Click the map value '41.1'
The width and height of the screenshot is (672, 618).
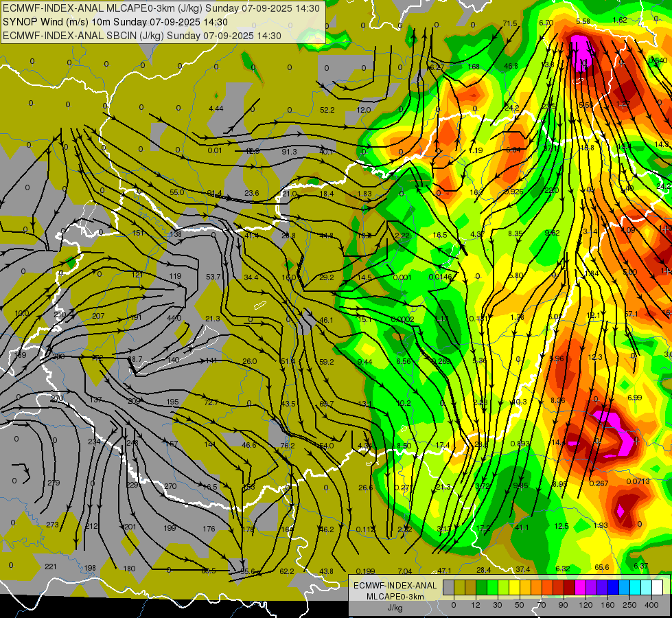click(x=522, y=528)
